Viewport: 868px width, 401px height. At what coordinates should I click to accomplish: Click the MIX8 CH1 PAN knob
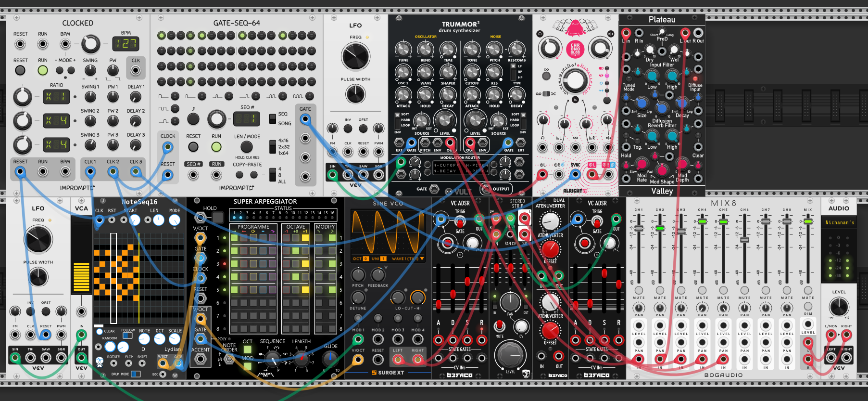click(639, 308)
